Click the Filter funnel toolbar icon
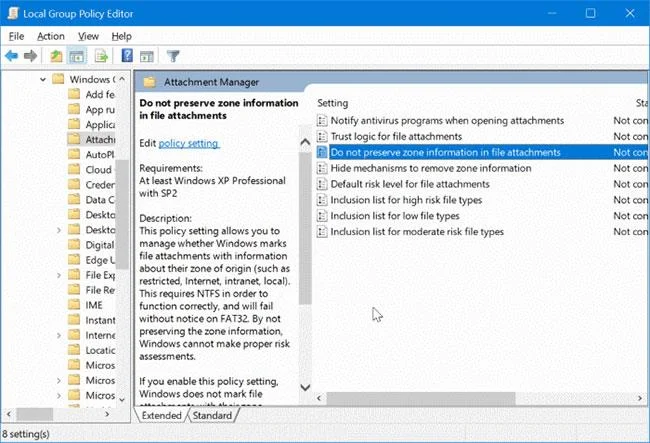The height and width of the screenshot is (443, 650). pyautogui.click(x=173, y=56)
